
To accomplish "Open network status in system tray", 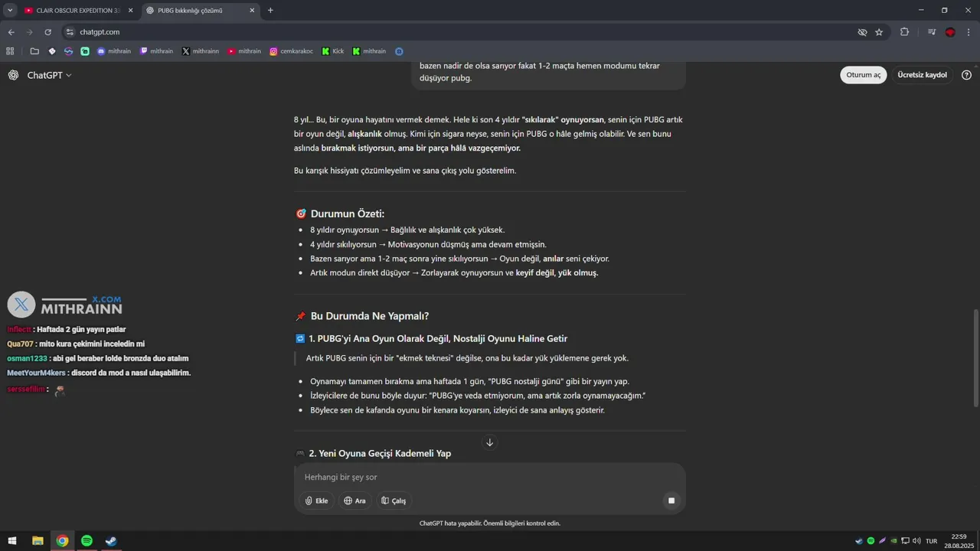I will pos(905,541).
